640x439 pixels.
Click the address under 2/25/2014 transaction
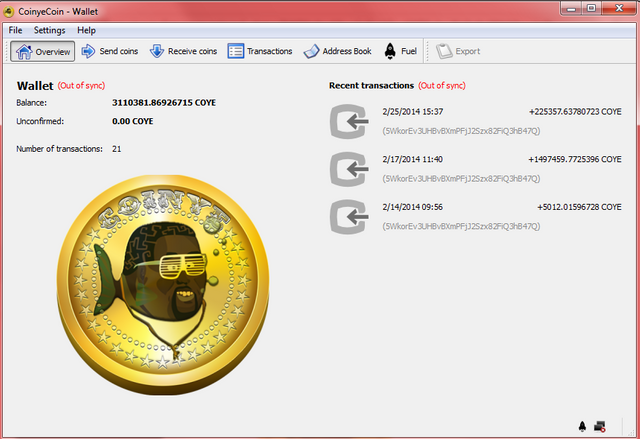tap(461, 131)
